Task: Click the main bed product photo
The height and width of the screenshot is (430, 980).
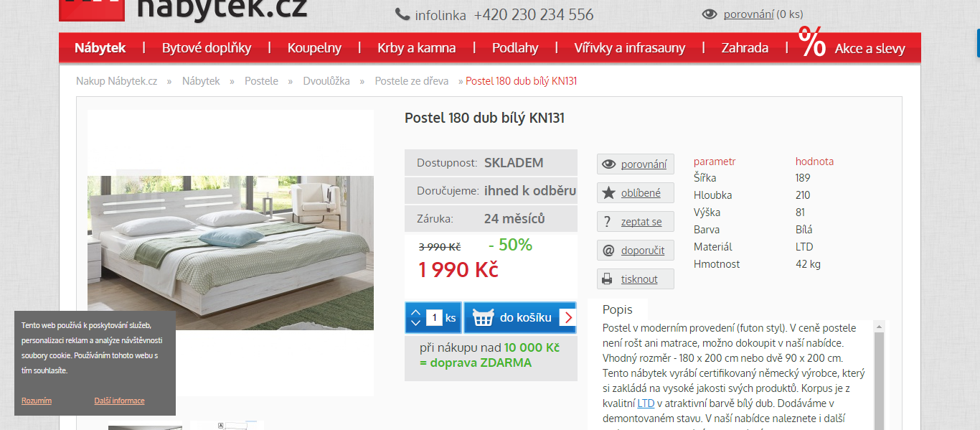Action: click(230, 253)
